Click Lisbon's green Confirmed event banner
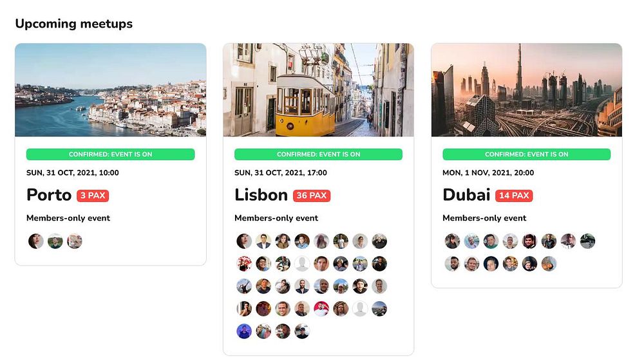 [318, 154]
